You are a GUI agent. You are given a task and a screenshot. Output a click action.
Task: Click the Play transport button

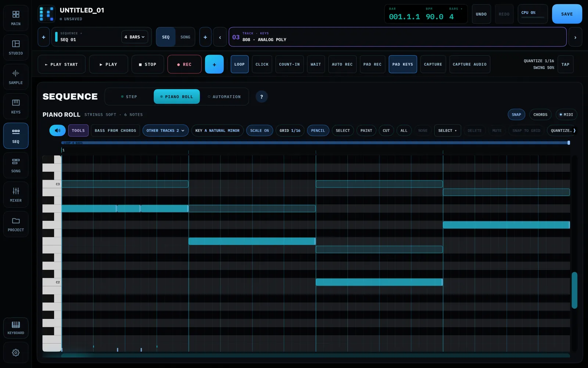click(x=108, y=64)
